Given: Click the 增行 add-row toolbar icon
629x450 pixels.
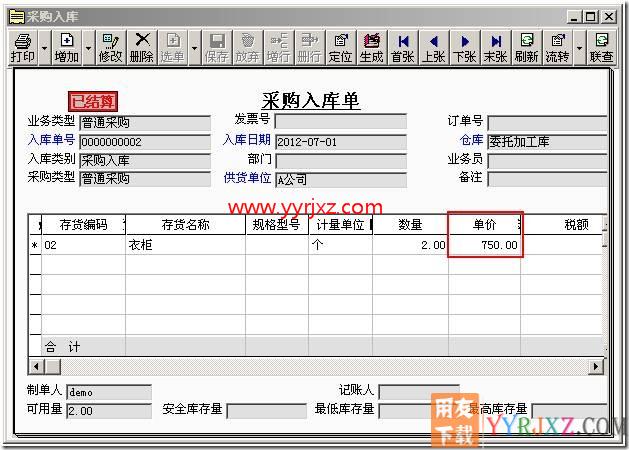Looking at the screenshot, I should coord(278,48).
